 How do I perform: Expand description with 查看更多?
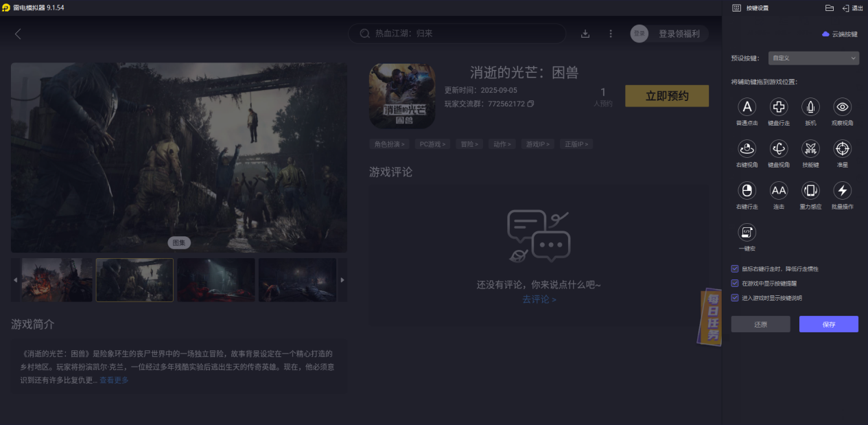coord(114,380)
